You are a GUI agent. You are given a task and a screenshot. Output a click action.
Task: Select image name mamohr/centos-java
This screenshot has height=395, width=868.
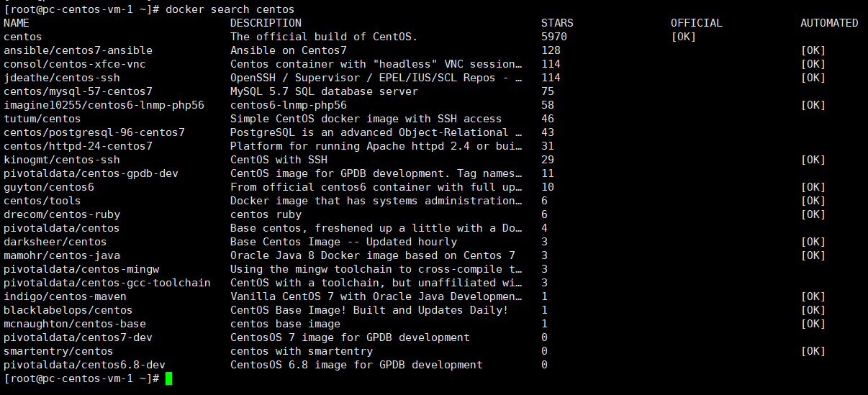tap(62, 255)
